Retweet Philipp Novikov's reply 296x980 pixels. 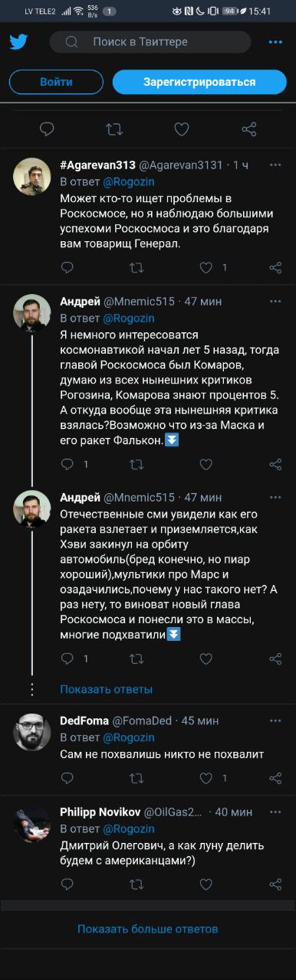click(136, 884)
